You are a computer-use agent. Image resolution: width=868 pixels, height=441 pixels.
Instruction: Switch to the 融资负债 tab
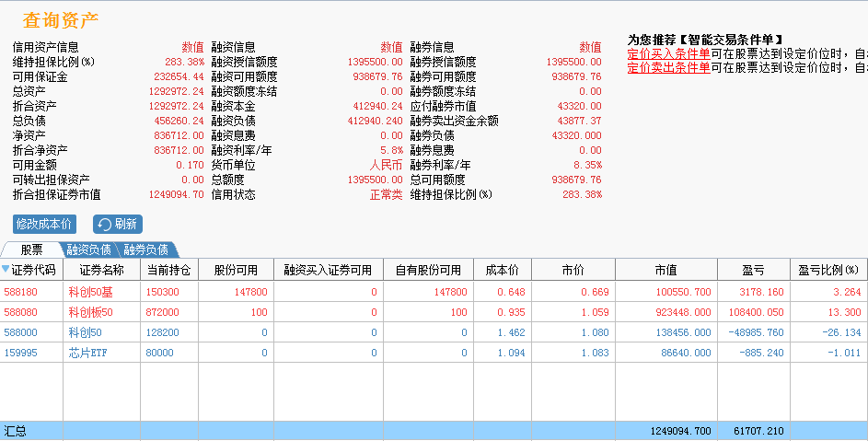88,250
